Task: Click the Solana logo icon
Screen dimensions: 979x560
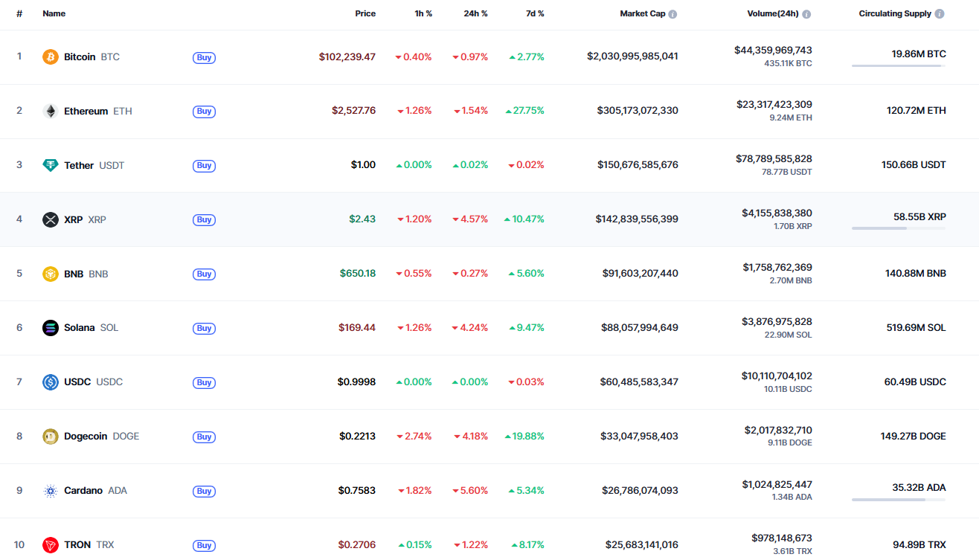Action: coord(51,328)
